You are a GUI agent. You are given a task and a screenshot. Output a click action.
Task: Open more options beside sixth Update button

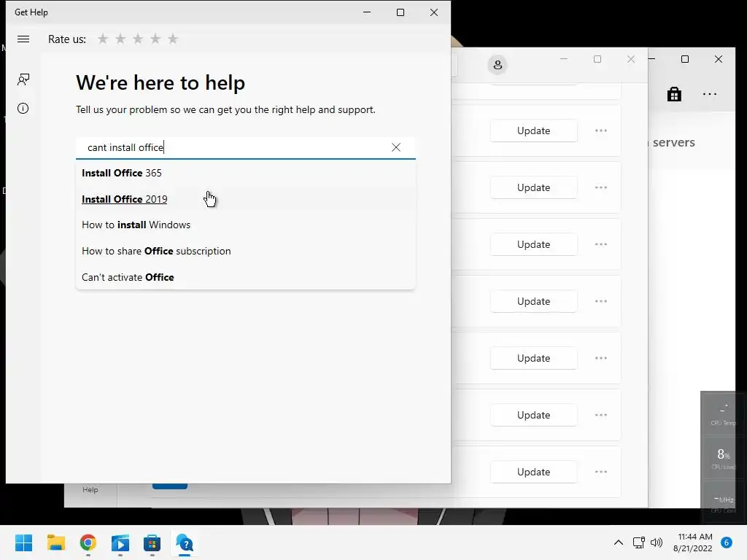click(601, 415)
